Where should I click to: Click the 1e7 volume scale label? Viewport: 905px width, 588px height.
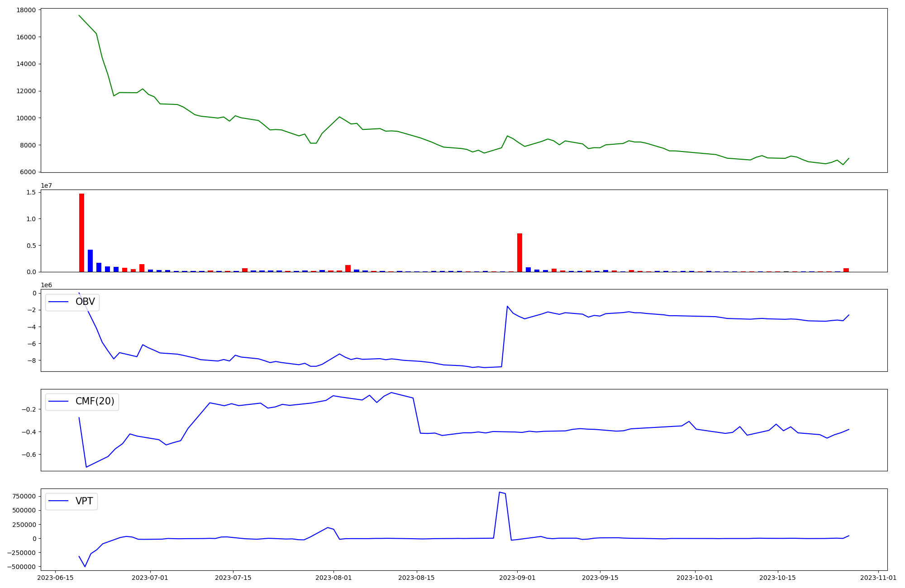point(46,185)
